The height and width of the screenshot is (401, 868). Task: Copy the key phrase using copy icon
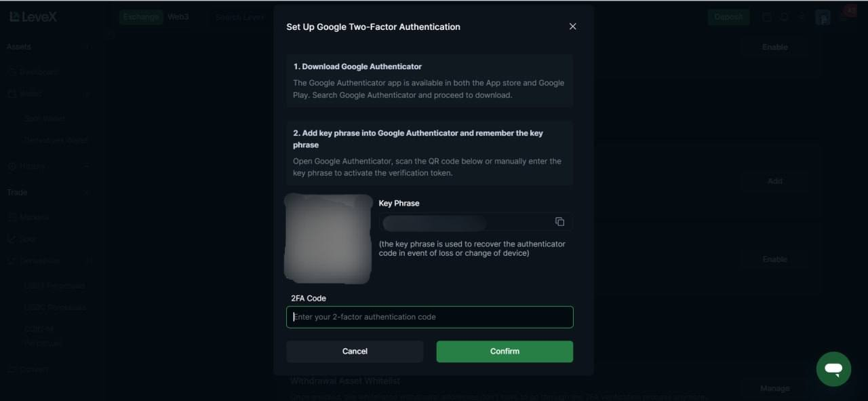coord(559,221)
